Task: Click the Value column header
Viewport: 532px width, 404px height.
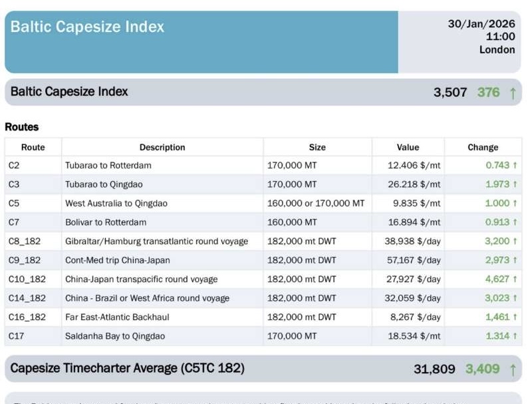Action: [x=408, y=147]
